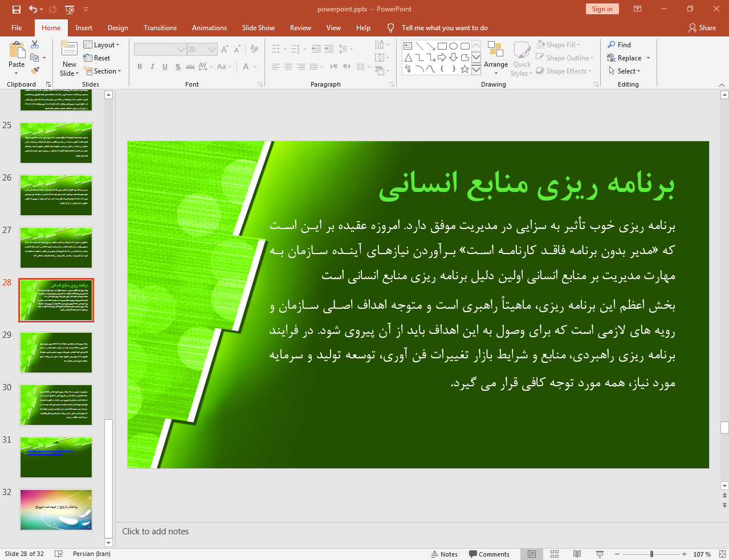Toggle the Notes pane

tap(445, 554)
